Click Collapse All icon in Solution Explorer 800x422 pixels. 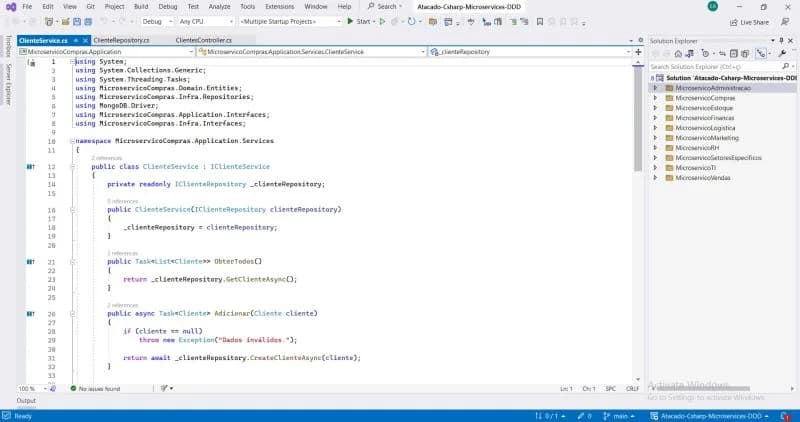734,54
